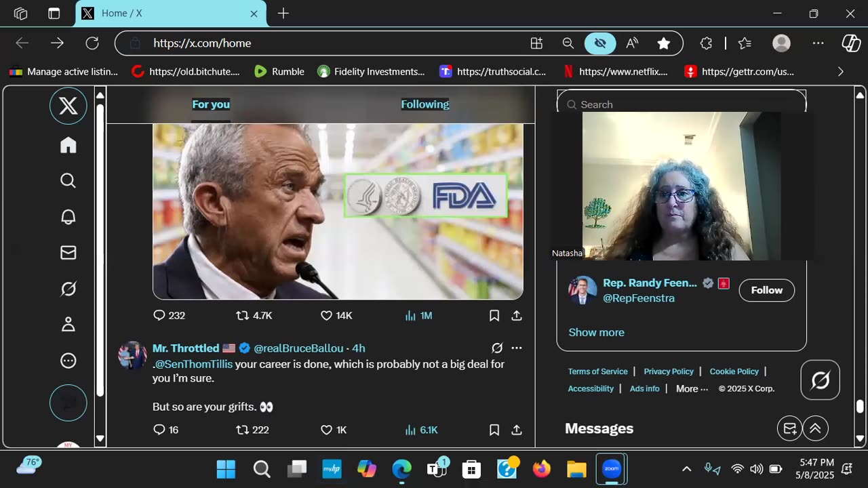The width and height of the screenshot is (868, 488).
Task: Open Profile from the left sidebar
Action: pyautogui.click(x=68, y=325)
